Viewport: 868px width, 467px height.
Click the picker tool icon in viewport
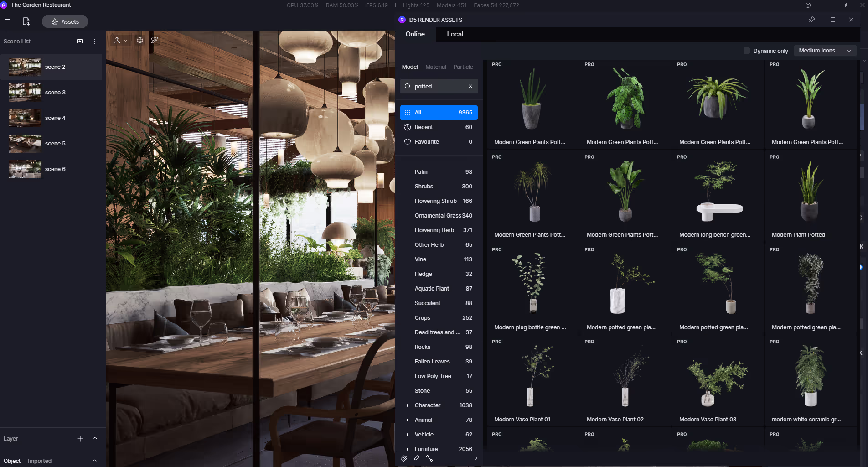pos(155,40)
